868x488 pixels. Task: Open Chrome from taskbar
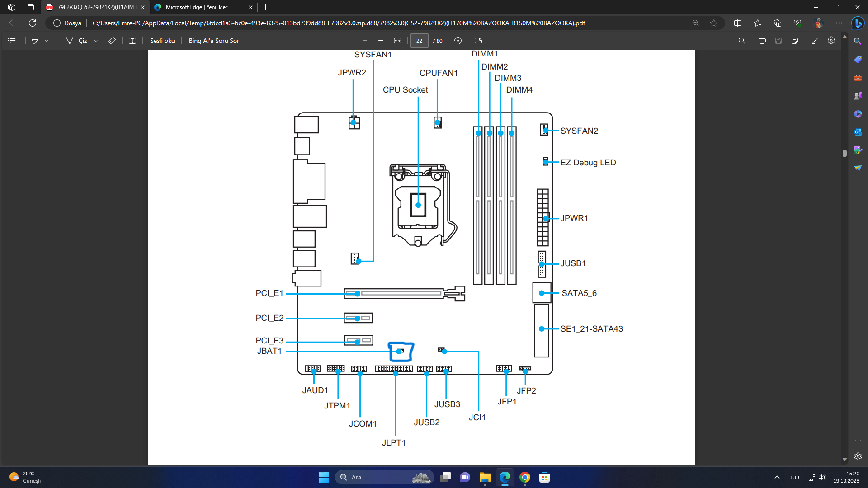click(525, 477)
